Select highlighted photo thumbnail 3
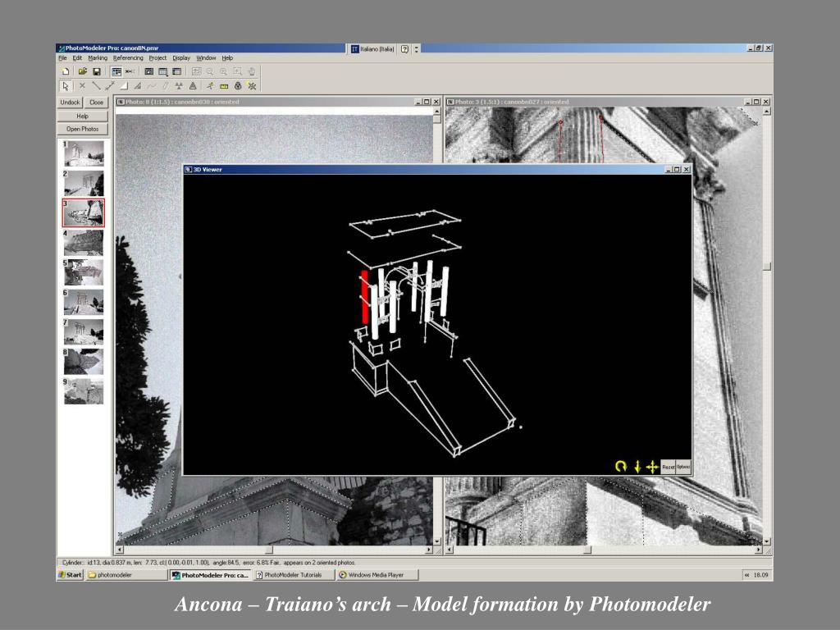The height and width of the screenshot is (630, 840). (x=84, y=212)
